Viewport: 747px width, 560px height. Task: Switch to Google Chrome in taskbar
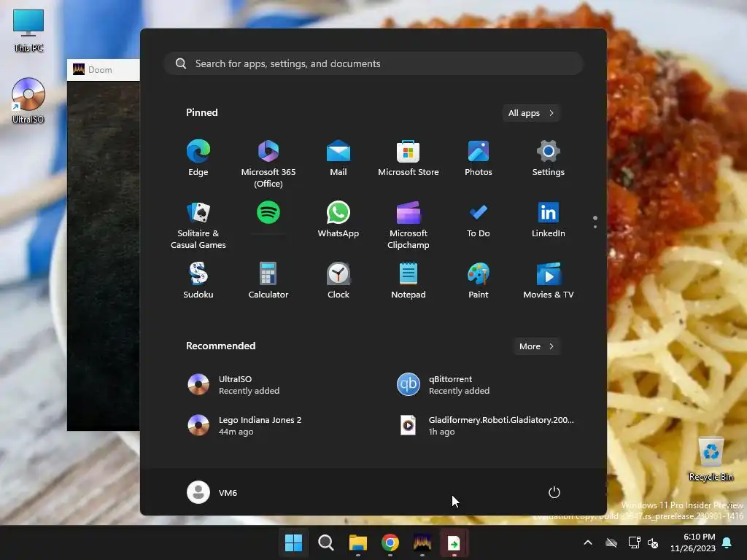coord(390,542)
